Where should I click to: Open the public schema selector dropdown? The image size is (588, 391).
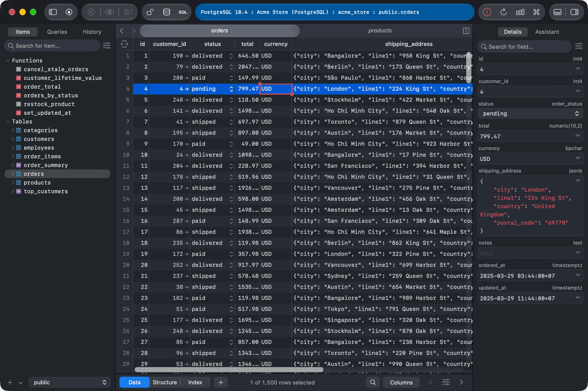coord(69,382)
